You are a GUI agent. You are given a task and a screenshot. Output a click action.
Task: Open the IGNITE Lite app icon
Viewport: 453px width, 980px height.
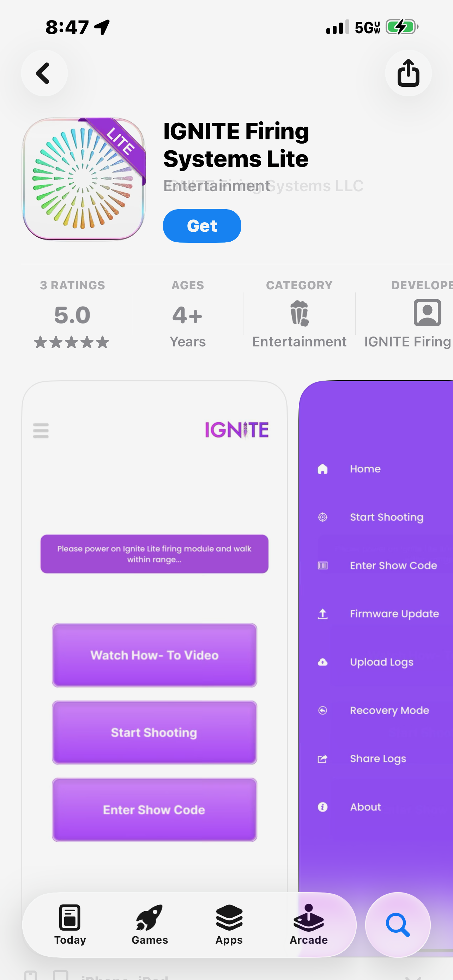pos(84,179)
